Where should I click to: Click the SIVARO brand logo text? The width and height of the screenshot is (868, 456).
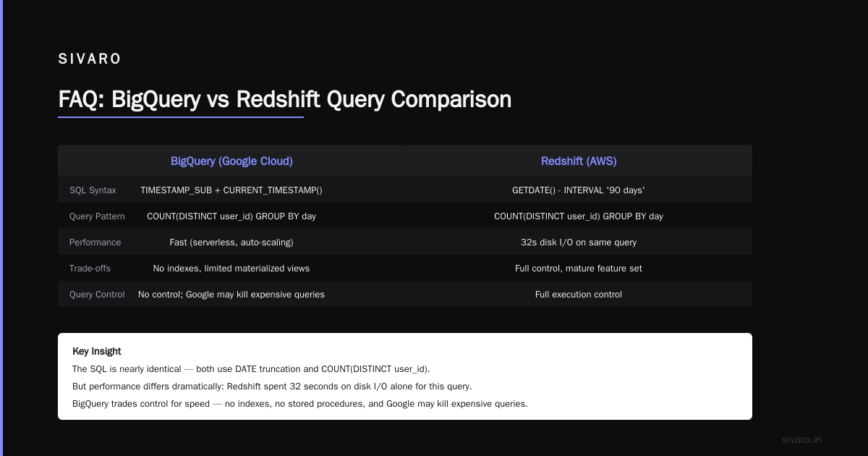[90, 59]
